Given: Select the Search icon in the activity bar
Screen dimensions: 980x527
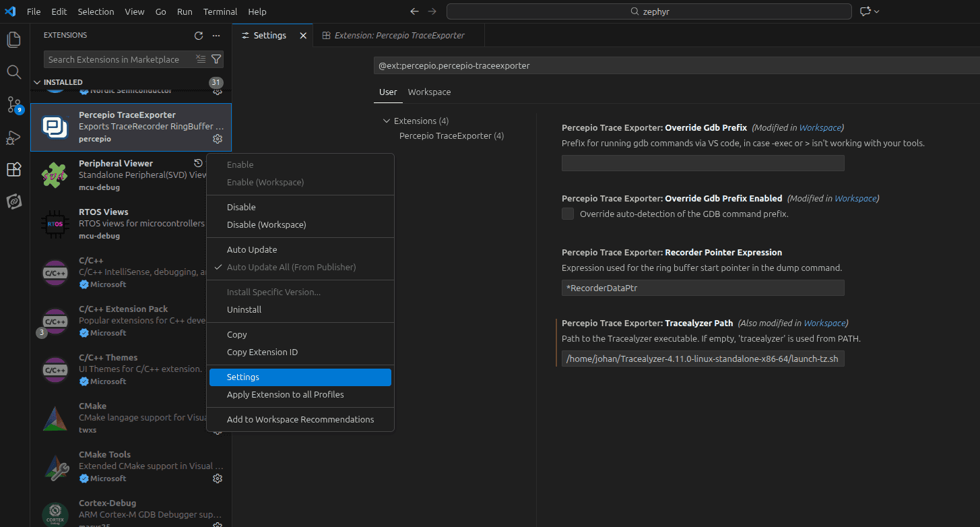Looking at the screenshot, I should tap(13, 71).
